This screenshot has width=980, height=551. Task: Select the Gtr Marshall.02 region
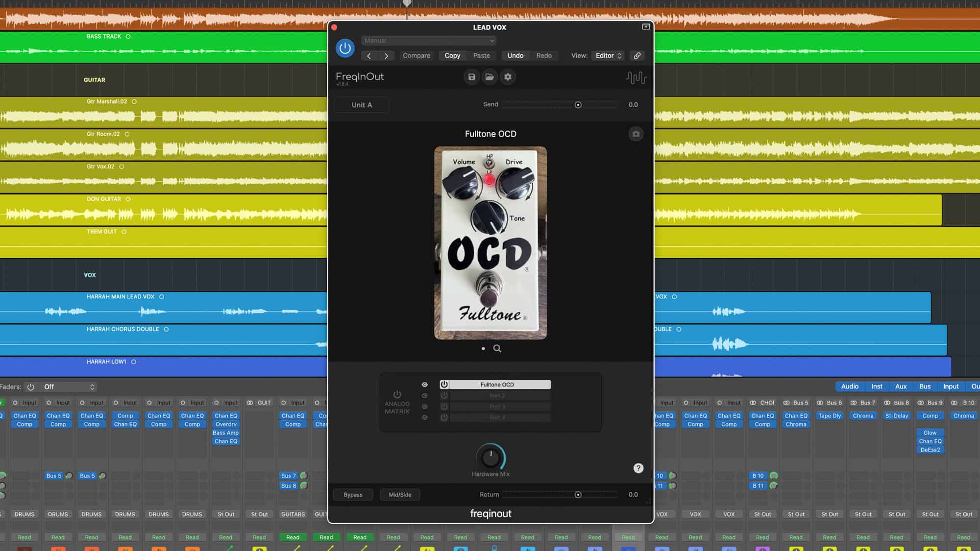[163, 112]
